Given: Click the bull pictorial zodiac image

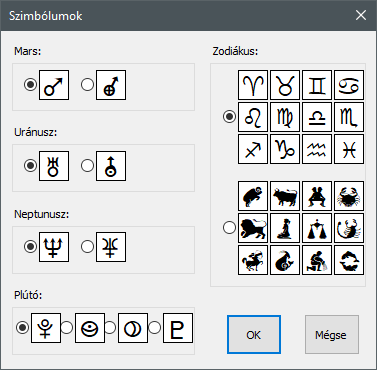Looking at the screenshot, I should click(x=285, y=196).
